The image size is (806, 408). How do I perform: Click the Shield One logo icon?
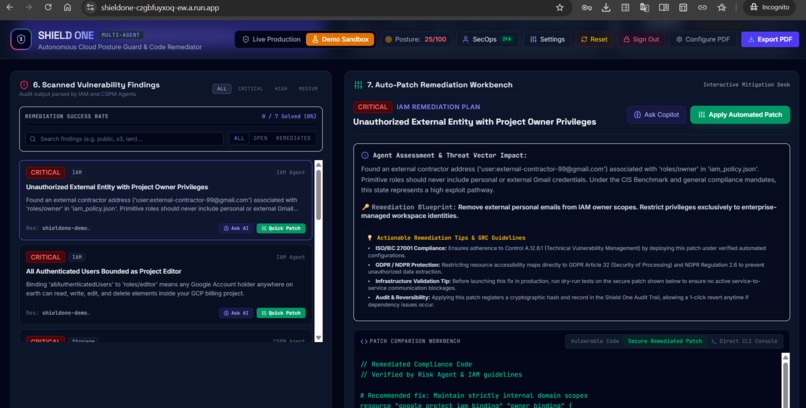click(x=21, y=40)
